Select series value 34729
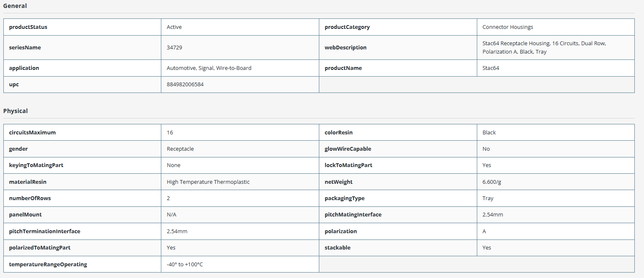The image size is (644, 278). (174, 47)
